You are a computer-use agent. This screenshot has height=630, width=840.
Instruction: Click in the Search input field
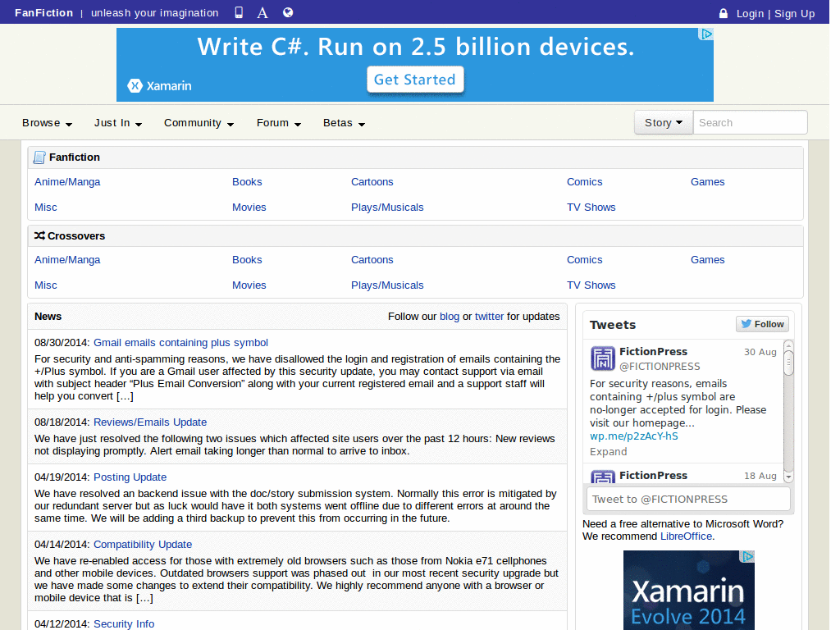pyautogui.click(x=751, y=123)
